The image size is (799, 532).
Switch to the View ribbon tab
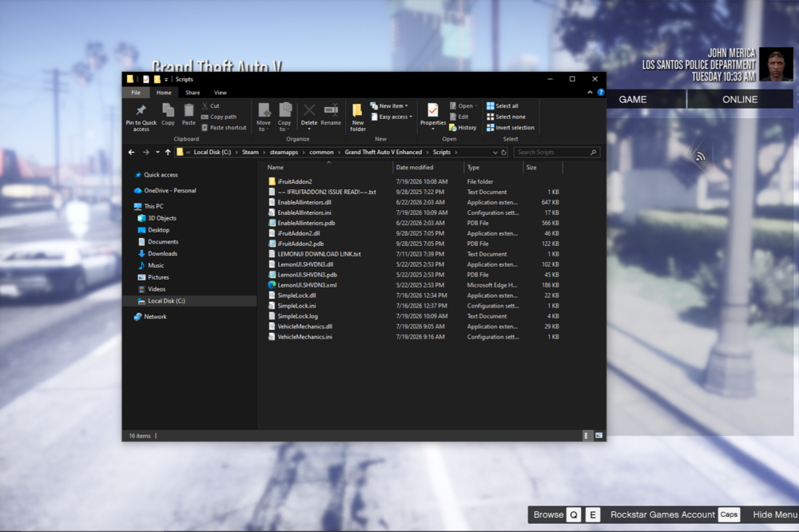click(x=221, y=93)
